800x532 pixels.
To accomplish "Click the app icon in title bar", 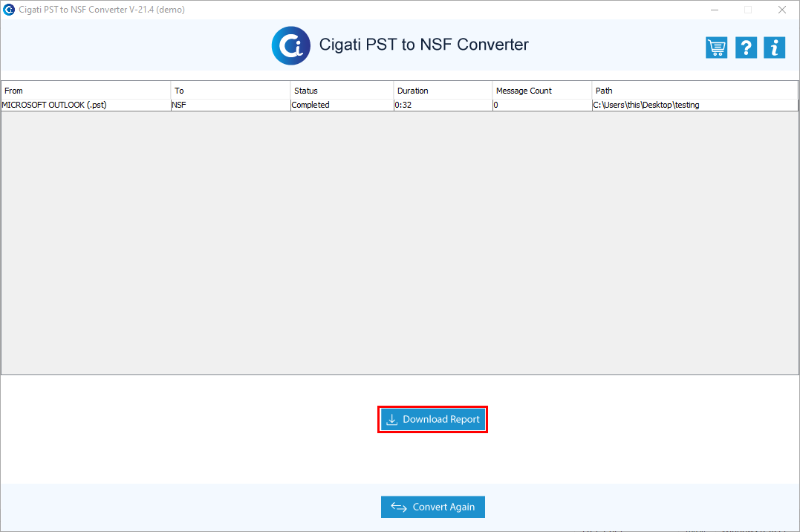I will [9, 10].
